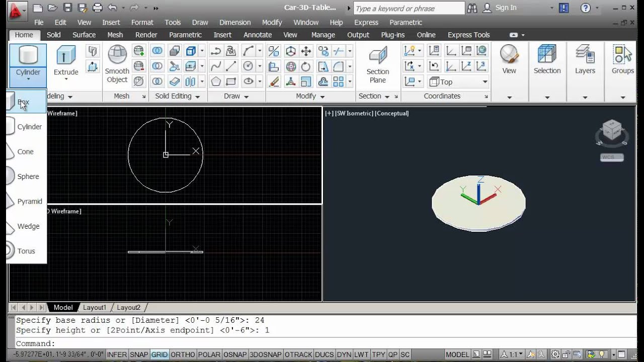The image size is (644, 362).
Task: Click Sign In link
Action: coord(506,8)
